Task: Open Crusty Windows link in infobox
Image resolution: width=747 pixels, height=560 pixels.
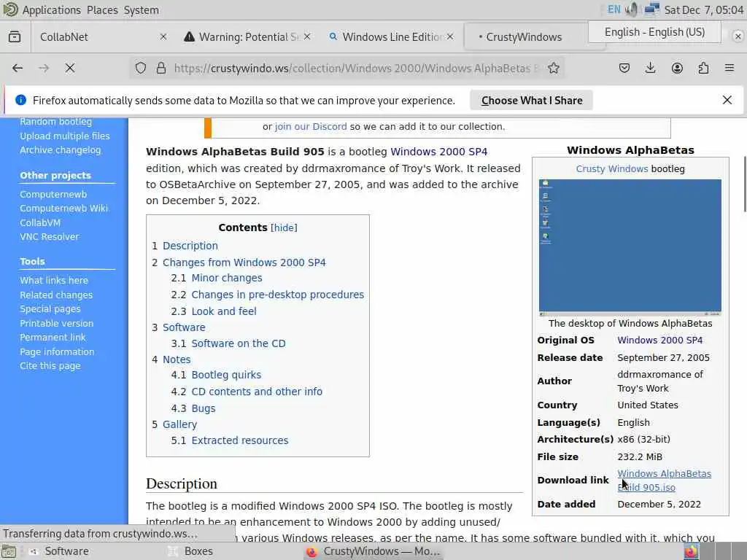Action: pyautogui.click(x=612, y=168)
